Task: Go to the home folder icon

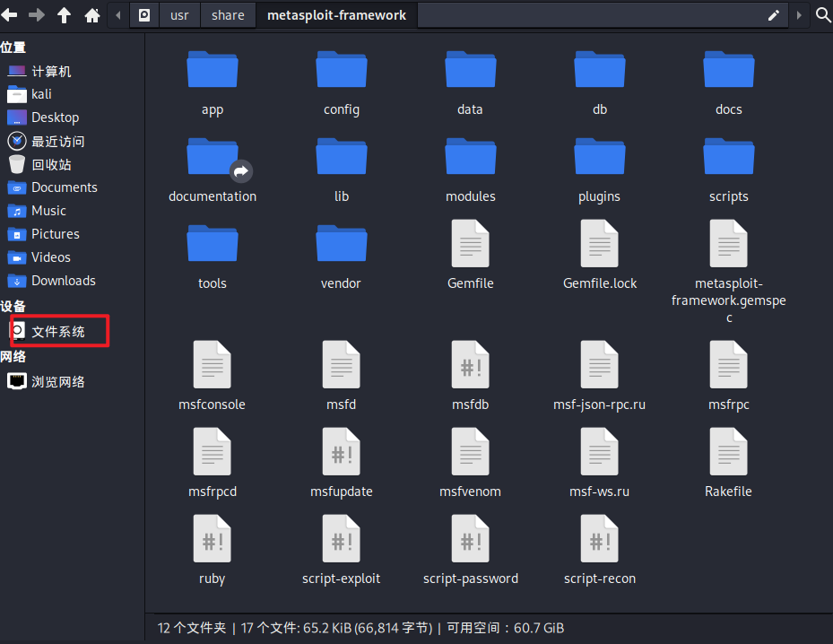Action: 92,15
